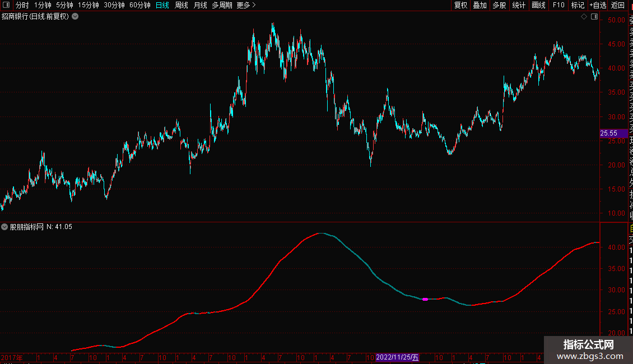Screen dimensions: 633x364
Task: Select the 60分钟 period tab
Action: pyautogui.click(x=140, y=5)
